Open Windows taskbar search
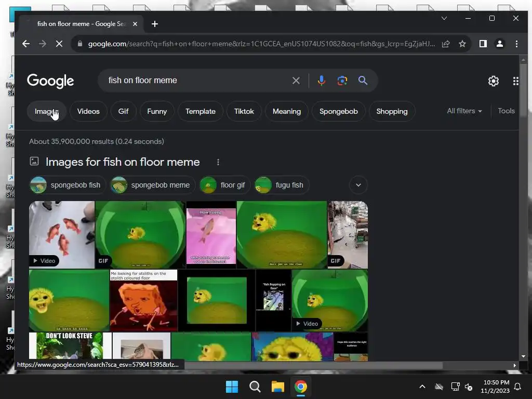Image resolution: width=532 pixels, height=399 pixels. click(x=255, y=387)
